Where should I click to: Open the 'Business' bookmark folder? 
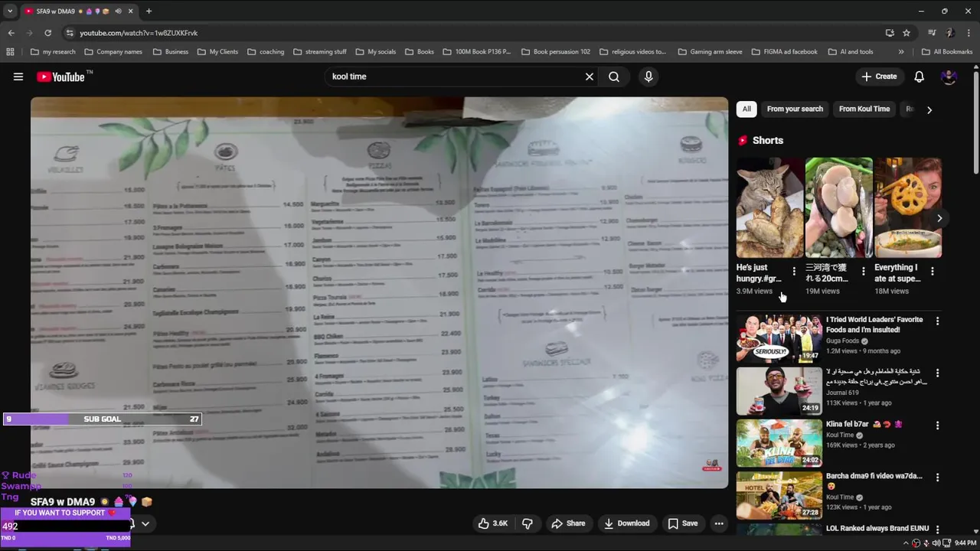click(x=171, y=51)
